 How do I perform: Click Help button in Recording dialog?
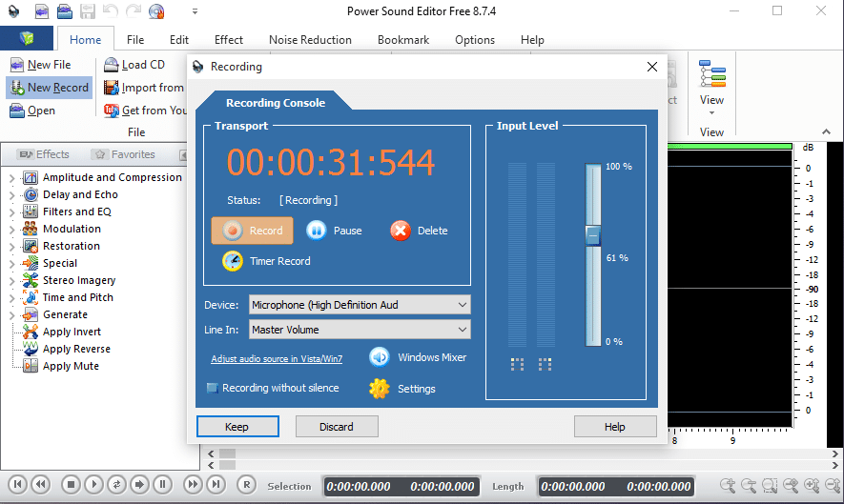click(615, 427)
